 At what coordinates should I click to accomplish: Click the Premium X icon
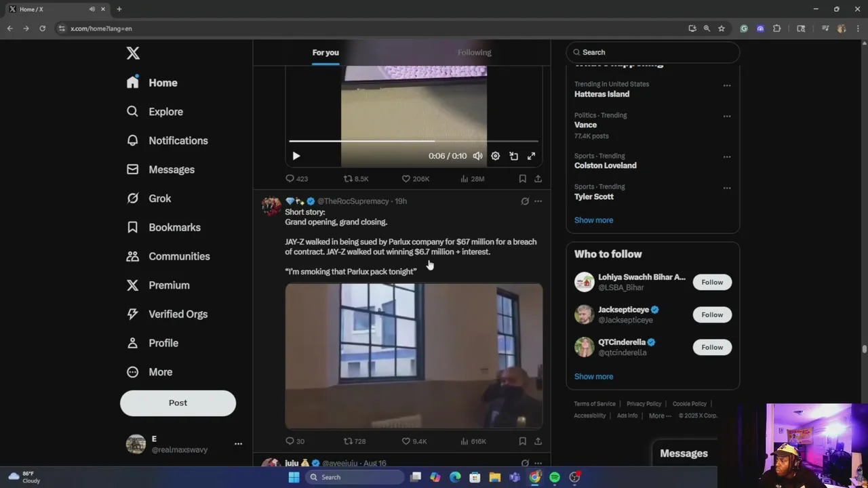(133, 285)
